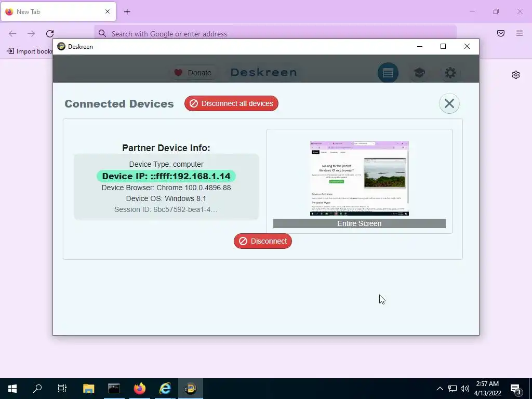Open taskbar search magnifier
The height and width of the screenshot is (399, 532).
(x=37, y=389)
